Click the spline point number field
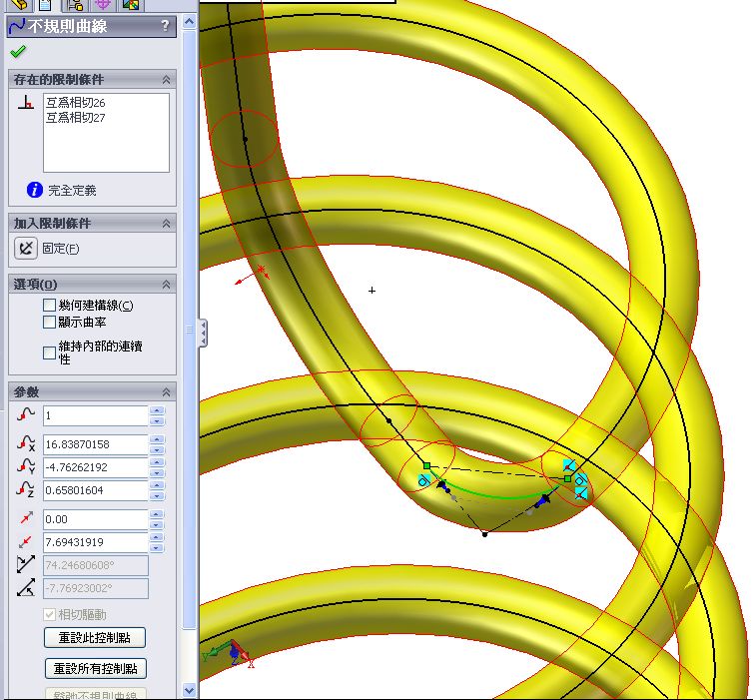This screenshot has height=700, width=753. click(x=96, y=415)
